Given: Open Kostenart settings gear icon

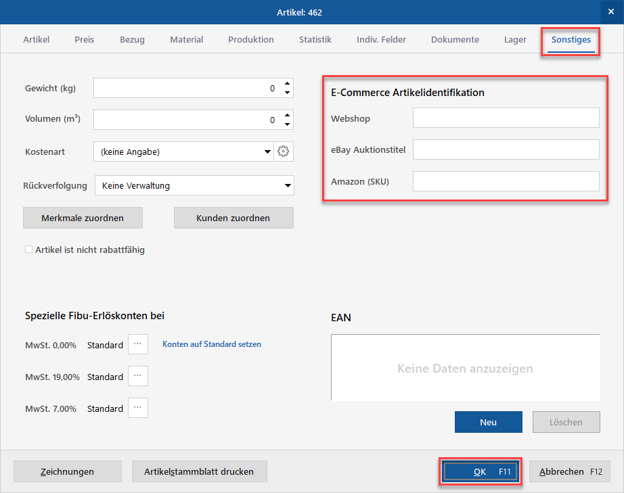Looking at the screenshot, I should click(x=283, y=152).
